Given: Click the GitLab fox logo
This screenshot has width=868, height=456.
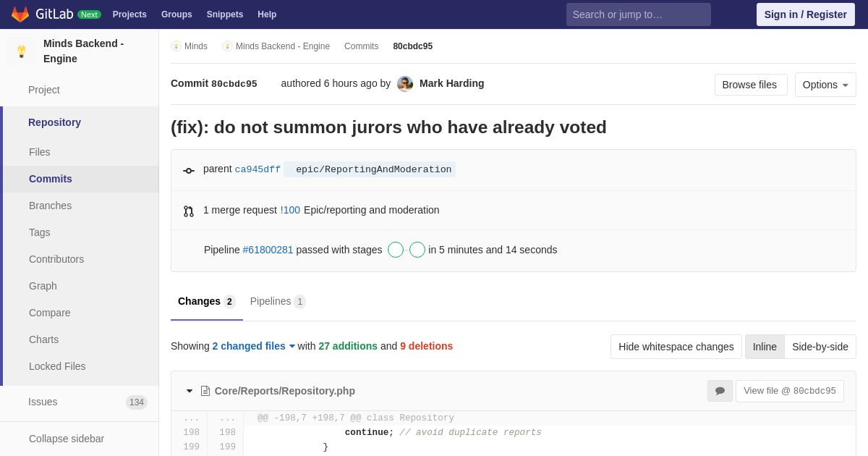Looking at the screenshot, I should pyautogui.click(x=20, y=14).
